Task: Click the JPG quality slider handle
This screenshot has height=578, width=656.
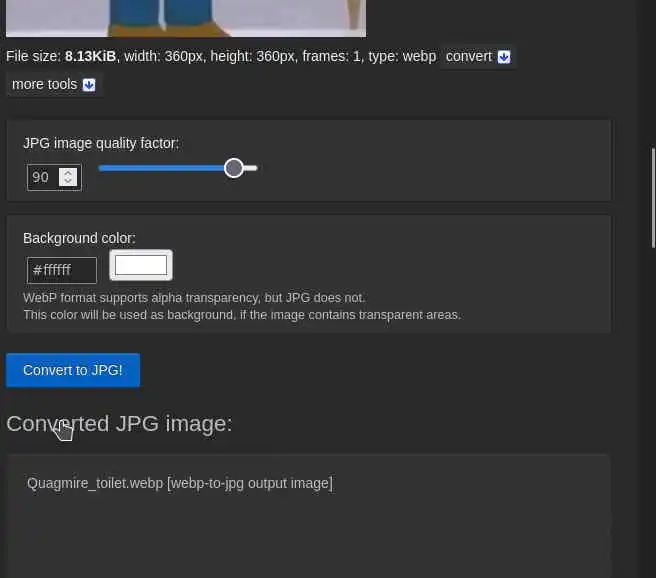Action: [233, 168]
